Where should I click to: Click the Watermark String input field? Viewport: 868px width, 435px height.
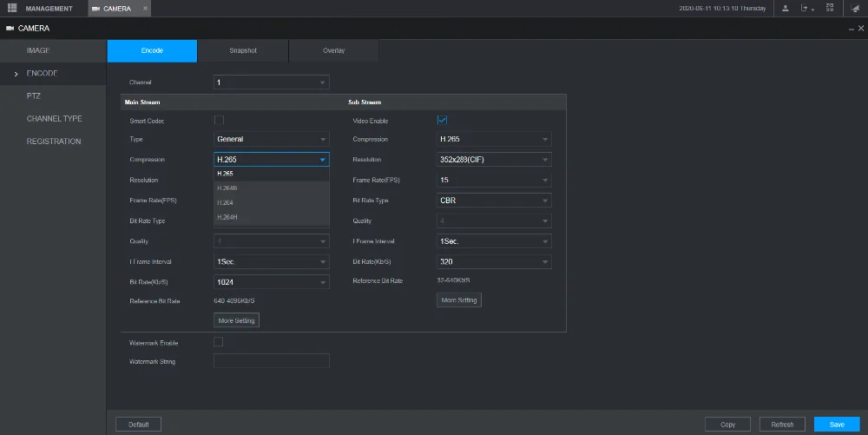271,361
